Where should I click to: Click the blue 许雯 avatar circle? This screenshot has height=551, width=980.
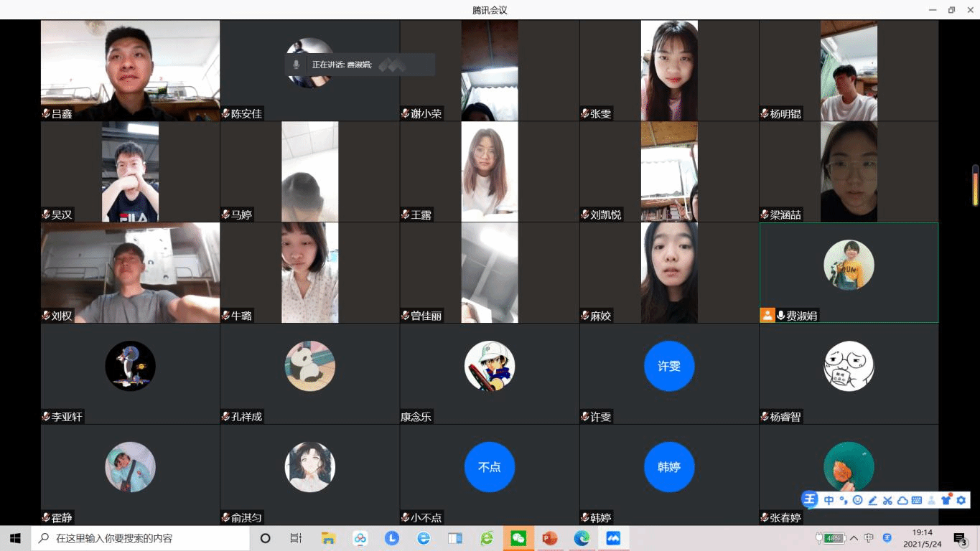pyautogui.click(x=669, y=366)
